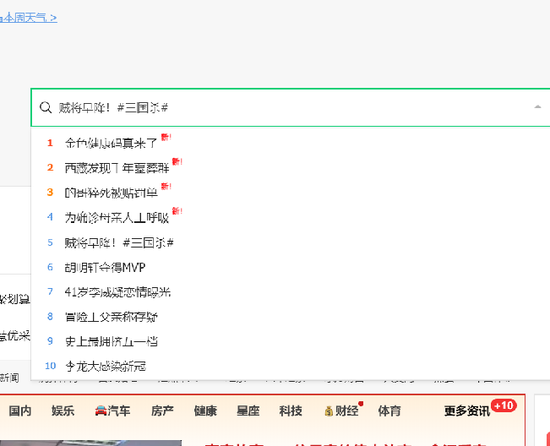Open the MVP hot search suggestion
Screen dimensions: 550x446
pos(105,268)
